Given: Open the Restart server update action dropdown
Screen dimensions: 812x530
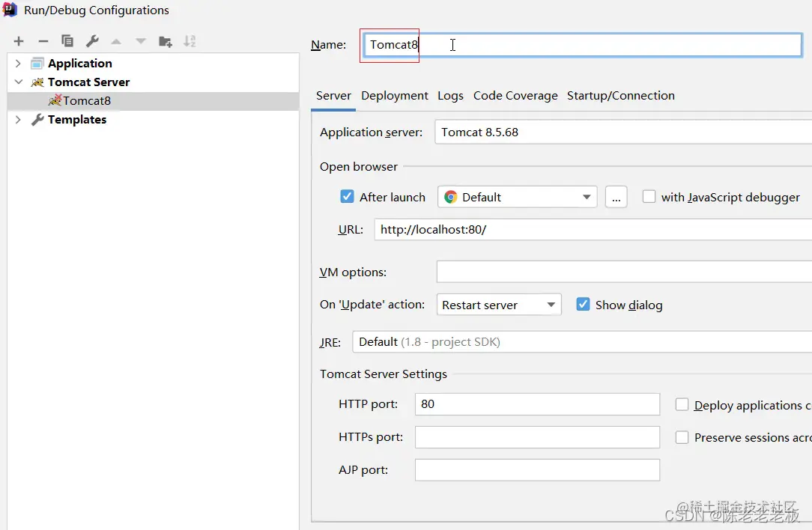Looking at the screenshot, I should 499,305.
